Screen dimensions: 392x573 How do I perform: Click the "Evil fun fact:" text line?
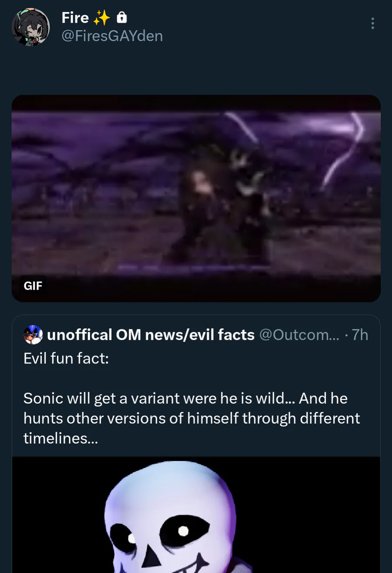click(x=66, y=360)
